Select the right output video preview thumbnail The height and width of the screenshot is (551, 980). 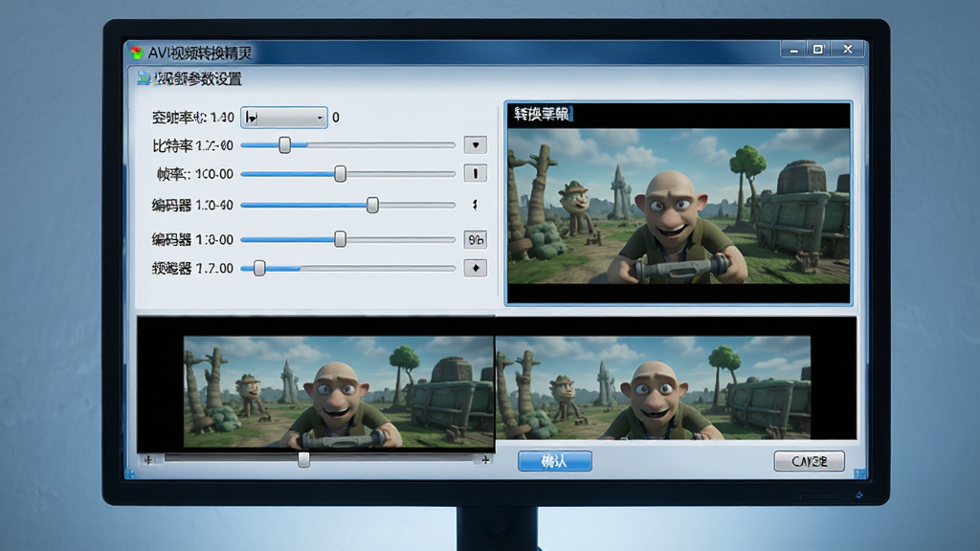pyautogui.click(x=653, y=388)
